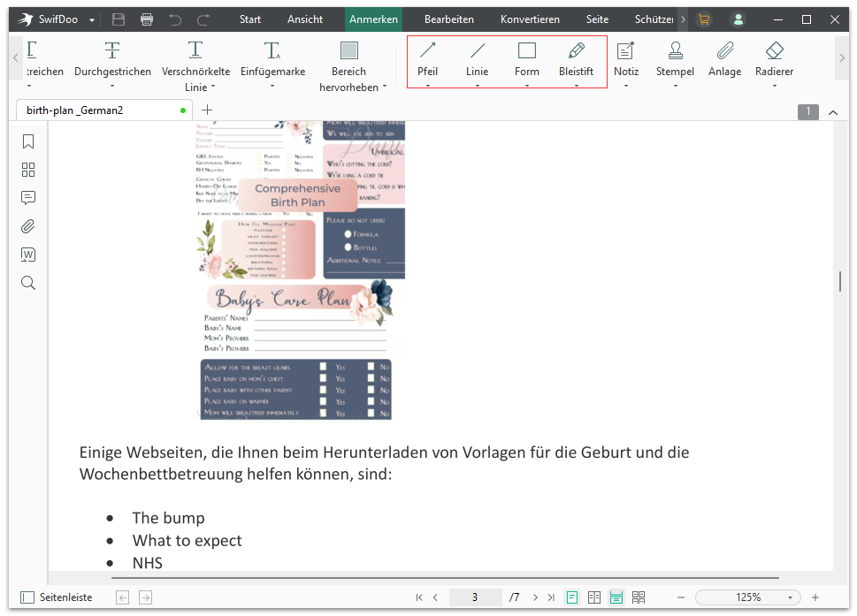The height and width of the screenshot is (616, 857).
Task: Choose the Stempel stamp tool
Action: click(x=675, y=58)
